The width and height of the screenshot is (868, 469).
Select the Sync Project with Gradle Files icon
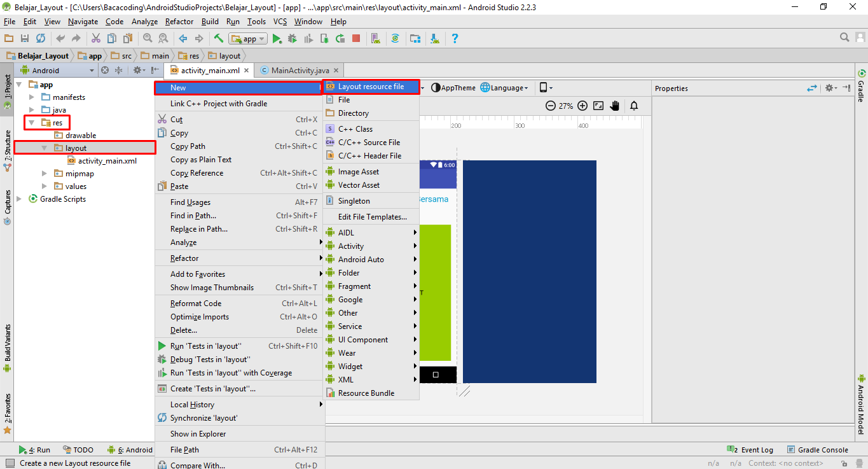coord(395,38)
